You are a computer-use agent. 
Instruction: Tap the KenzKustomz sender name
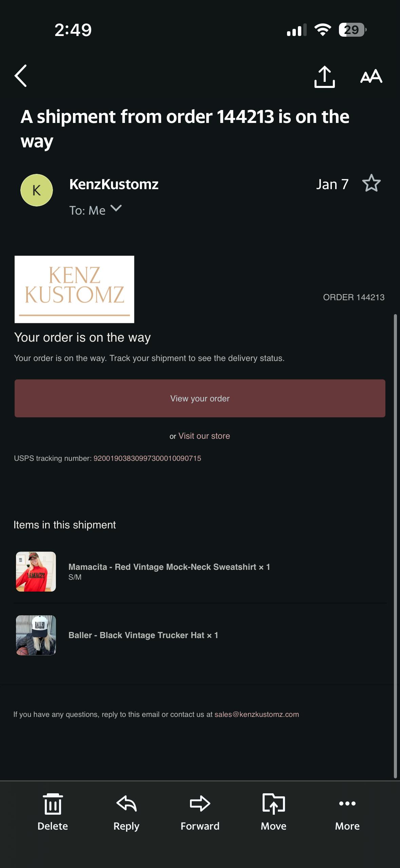click(114, 184)
